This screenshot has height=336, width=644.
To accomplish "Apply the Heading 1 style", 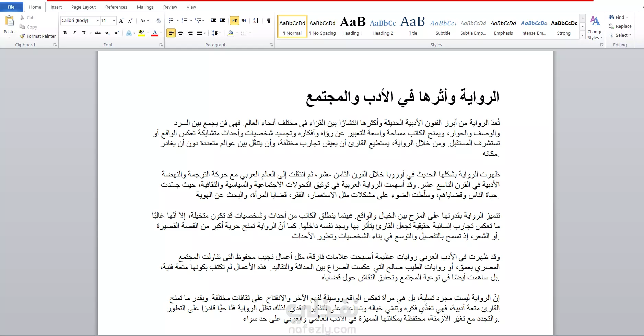I will 352,26.
